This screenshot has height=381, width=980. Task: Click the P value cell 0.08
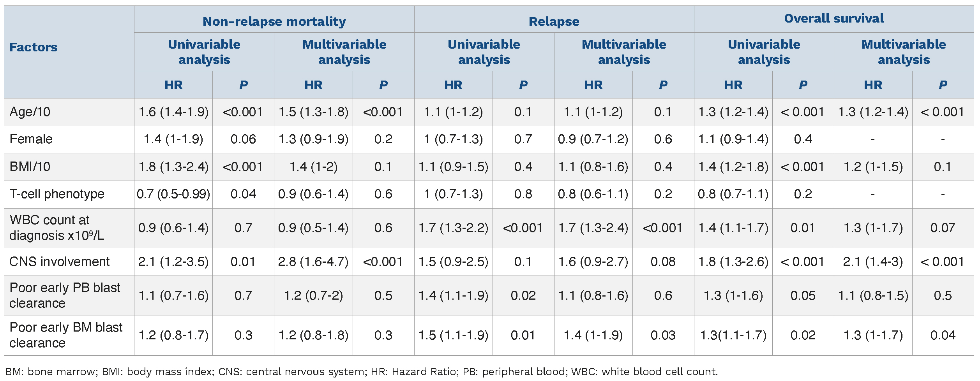663,262
